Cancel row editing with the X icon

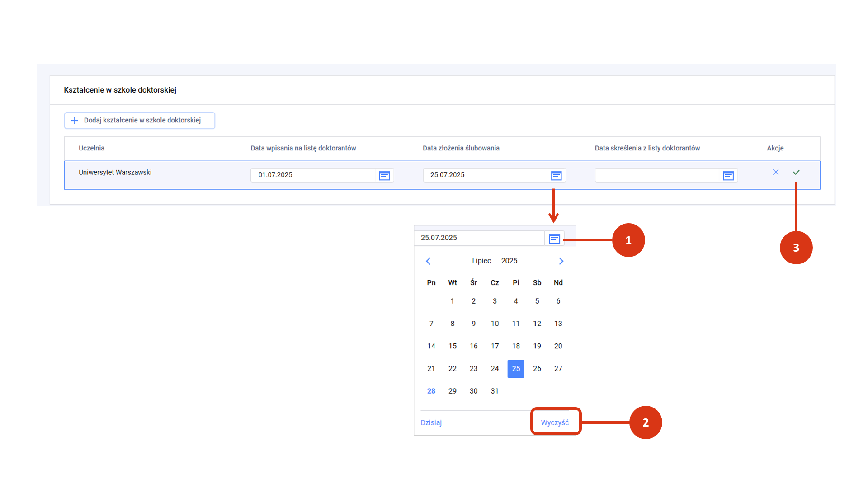776,172
